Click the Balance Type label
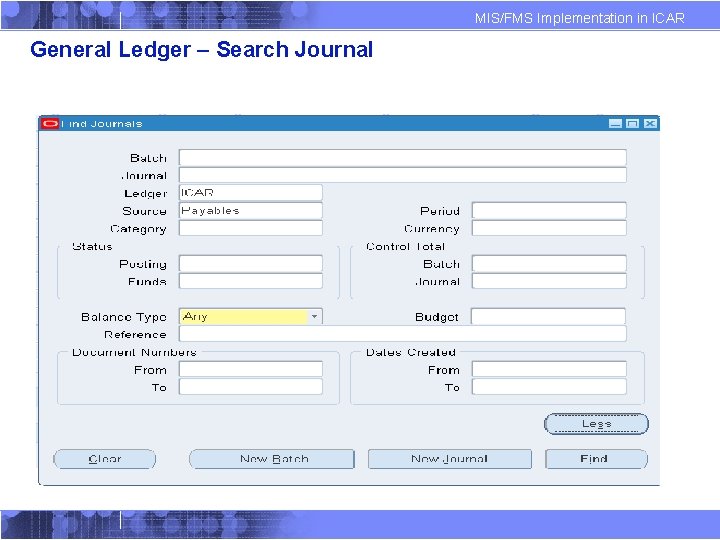Screen dimensions: 720x540 [124, 317]
